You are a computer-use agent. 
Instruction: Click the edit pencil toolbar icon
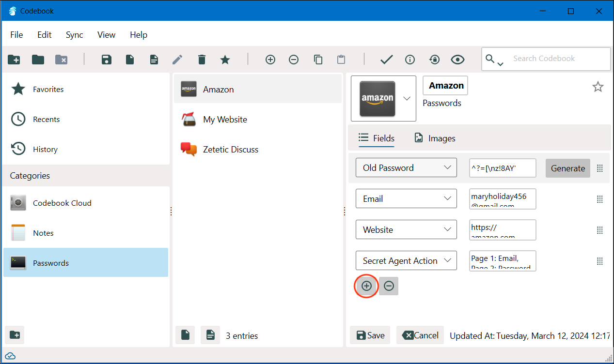tap(177, 60)
